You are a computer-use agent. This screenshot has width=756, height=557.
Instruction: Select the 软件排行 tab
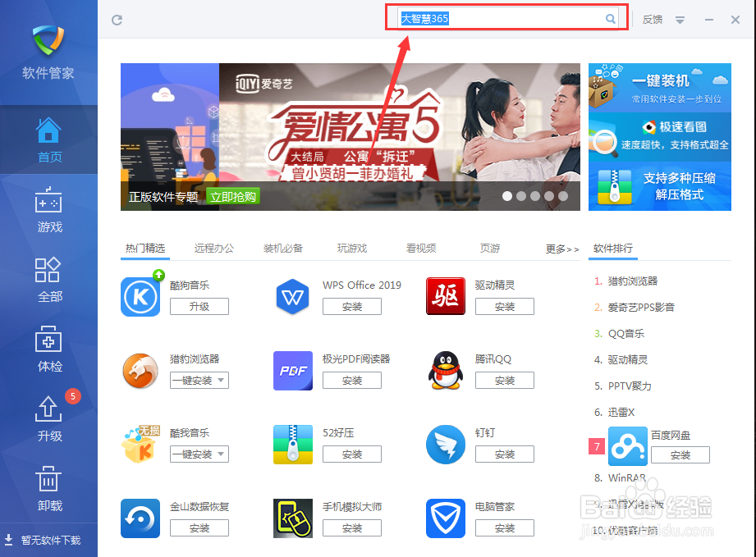[613, 248]
